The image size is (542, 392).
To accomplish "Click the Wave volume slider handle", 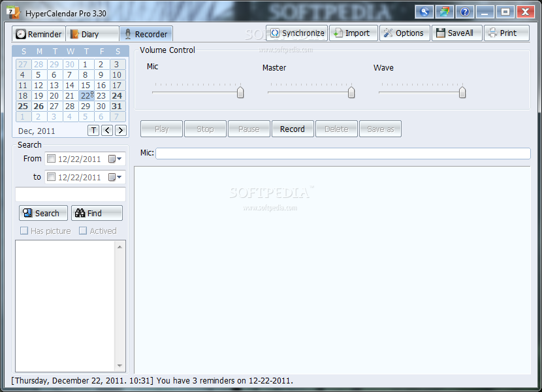I will (x=462, y=92).
